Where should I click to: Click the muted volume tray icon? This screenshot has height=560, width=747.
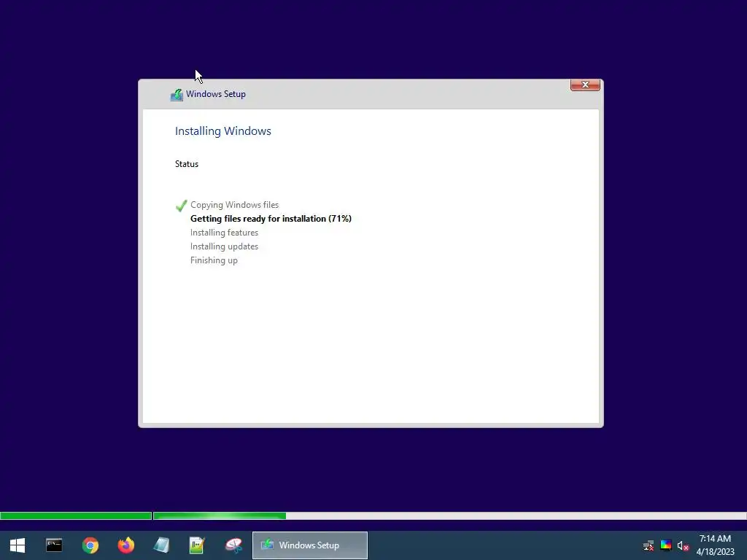(683, 545)
